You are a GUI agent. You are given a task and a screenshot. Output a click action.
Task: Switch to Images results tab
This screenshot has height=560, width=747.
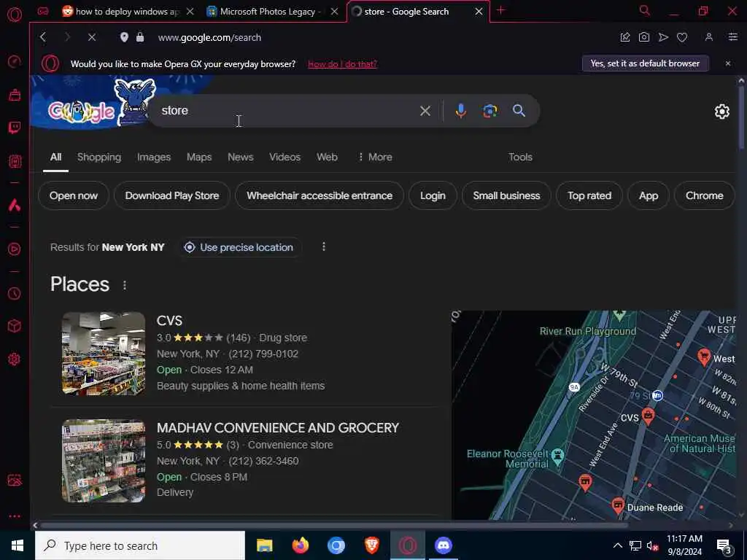[x=154, y=157]
